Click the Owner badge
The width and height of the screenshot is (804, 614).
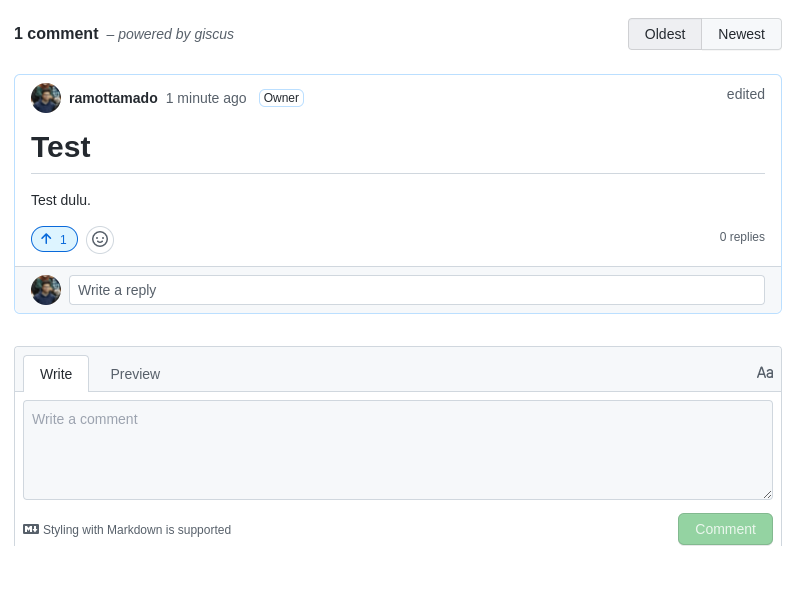pyautogui.click(x=281, y=98)
